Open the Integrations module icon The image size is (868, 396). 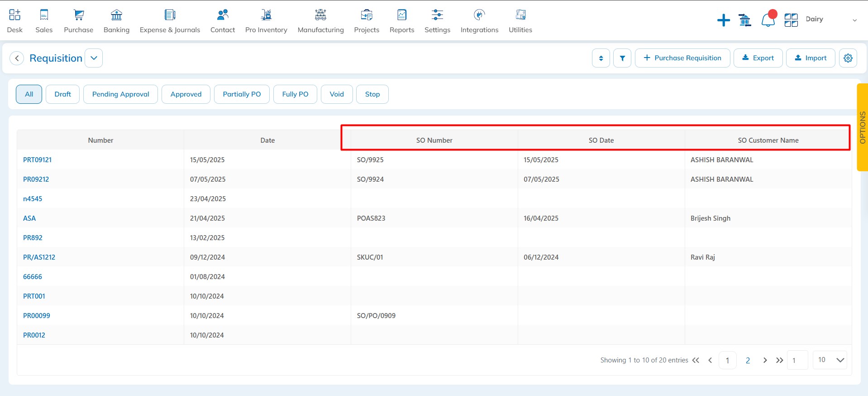point(479,15)
